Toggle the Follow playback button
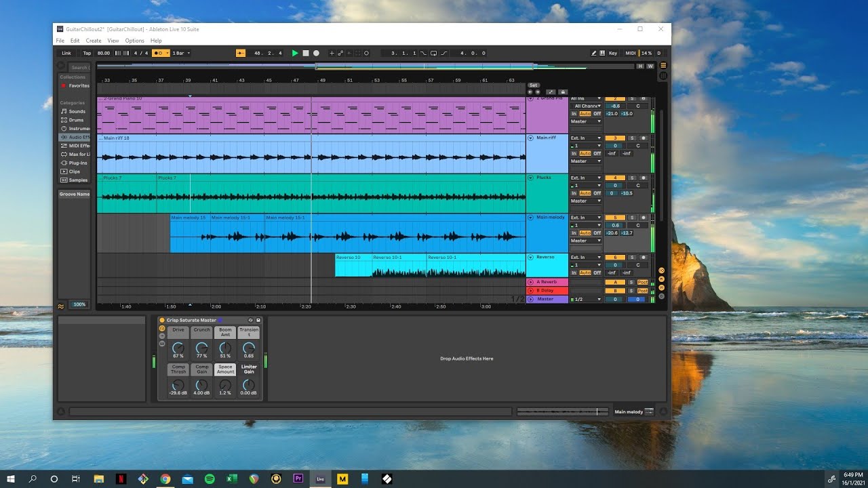The image size is (868, 488). click(x=241, y=53)
